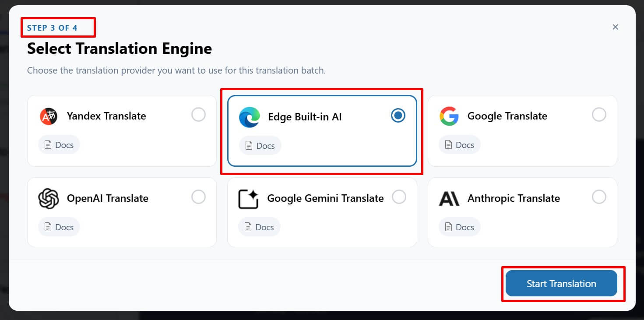Viewport: 644px width, 320px height.
Task: Choose the OpenAI Translate radio button
Action: point(198,197)
